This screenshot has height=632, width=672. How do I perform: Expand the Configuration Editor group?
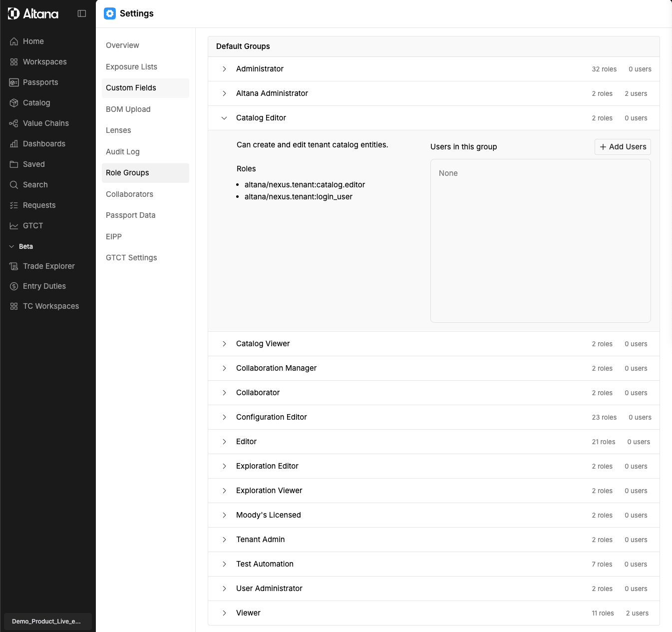[x=224, y=417]
